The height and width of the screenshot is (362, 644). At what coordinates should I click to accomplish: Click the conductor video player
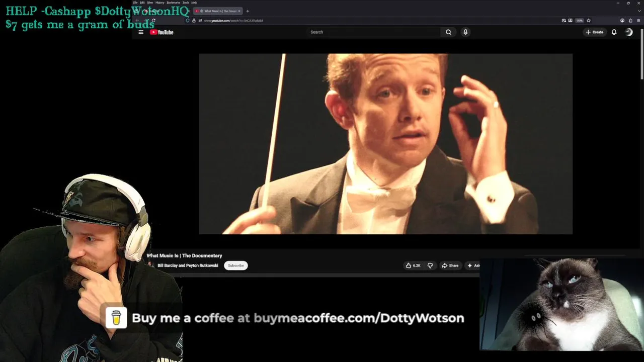coord(385,144)
